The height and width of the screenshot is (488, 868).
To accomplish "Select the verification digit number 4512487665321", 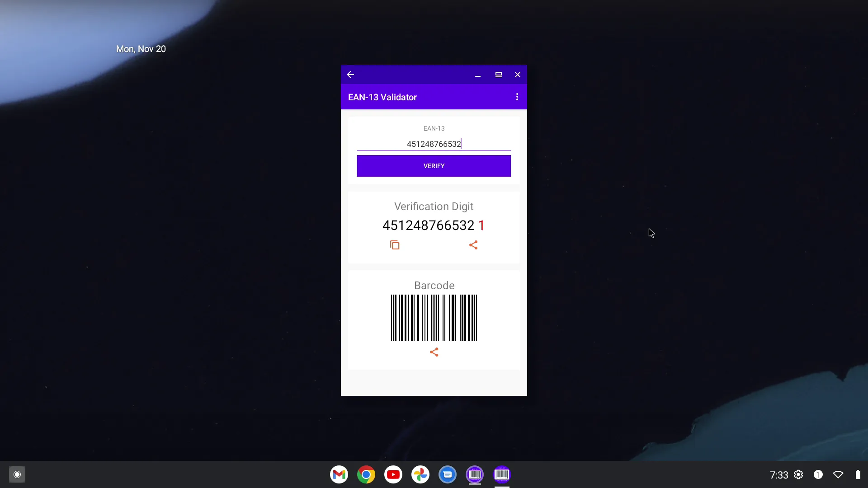I will click(434, 225).
